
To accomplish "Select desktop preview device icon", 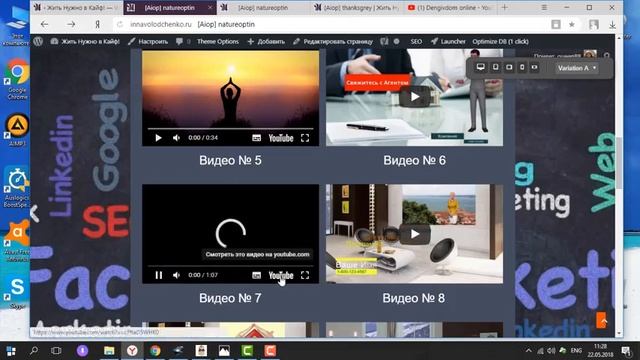I will pyautogui.click(x=481, y=67).
